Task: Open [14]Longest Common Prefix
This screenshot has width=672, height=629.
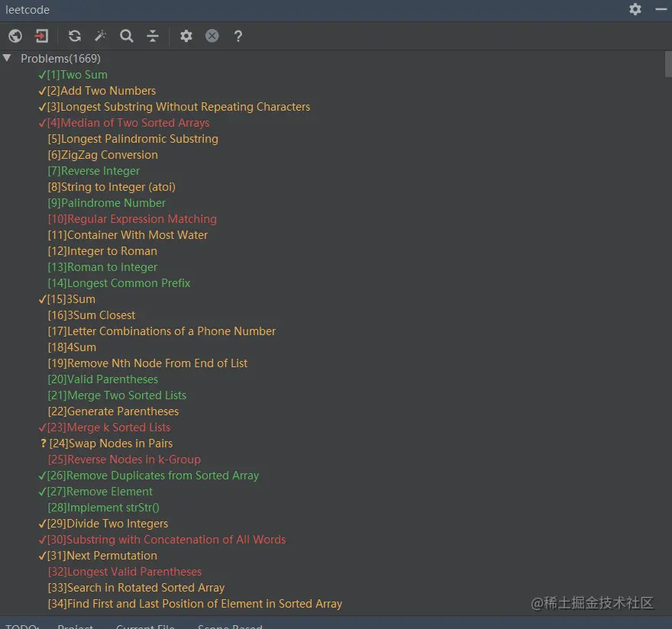Action: (x=119, y=283)
